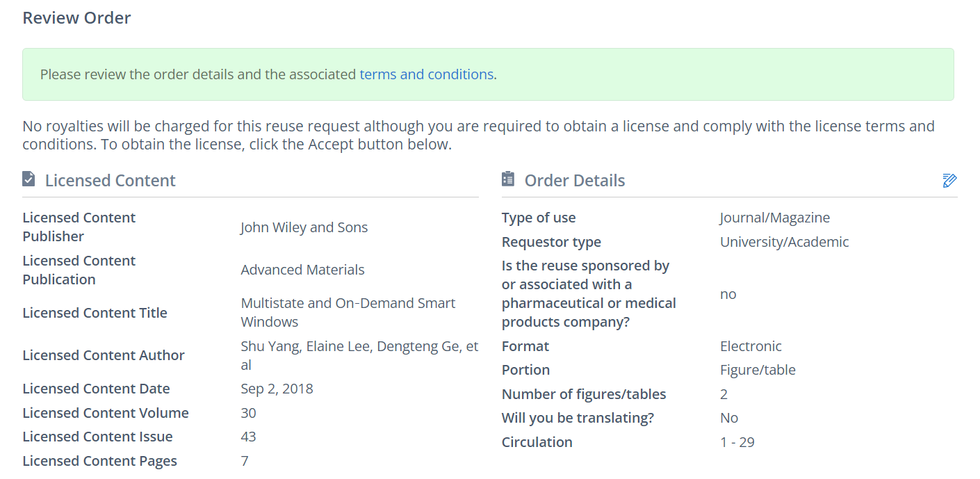Click the 1 - 29 circulation value
Image resolution: width=980 pixels, height=479 pixels.
tap(737, 442)
